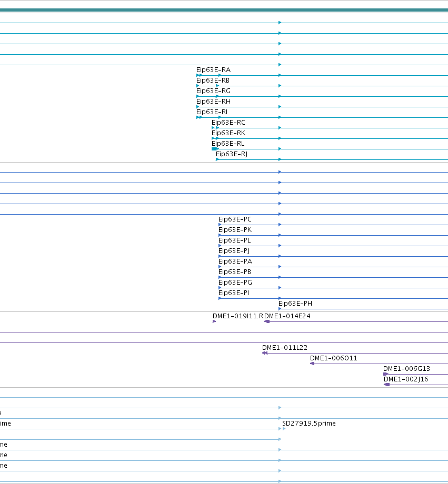
Task: Click the light blue arrow under SD27919.5prime
Action: (284, 429)
